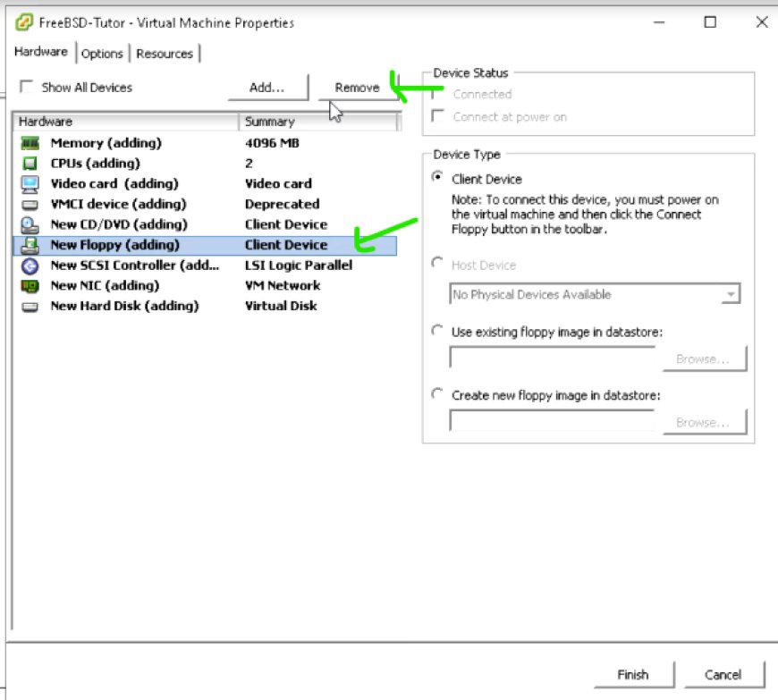Image resolution: width=778 pixels, height=700 pixels.
Task: Click the New NIC card icon
Action: [x=30, y=286]
